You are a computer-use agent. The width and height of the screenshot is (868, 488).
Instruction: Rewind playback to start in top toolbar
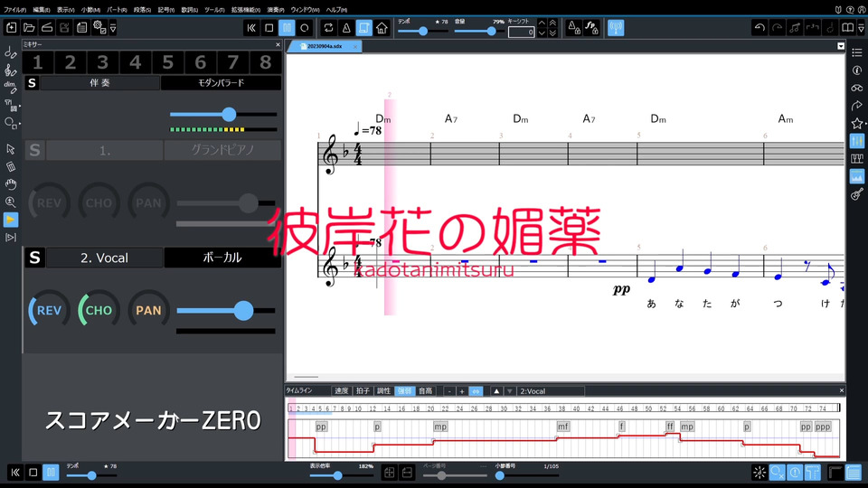click(251, 27)
